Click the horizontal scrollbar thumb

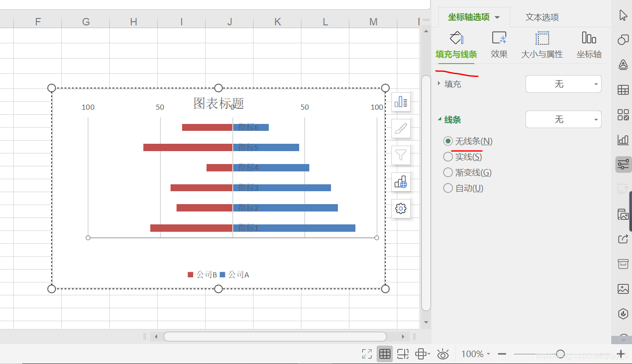tap(275, 336)
